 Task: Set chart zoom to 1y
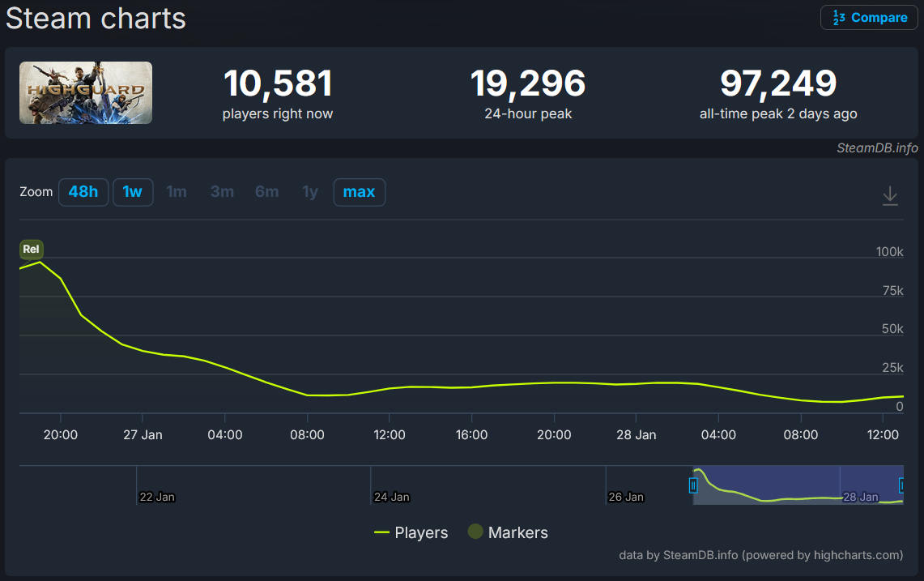(x=310, y=192)
